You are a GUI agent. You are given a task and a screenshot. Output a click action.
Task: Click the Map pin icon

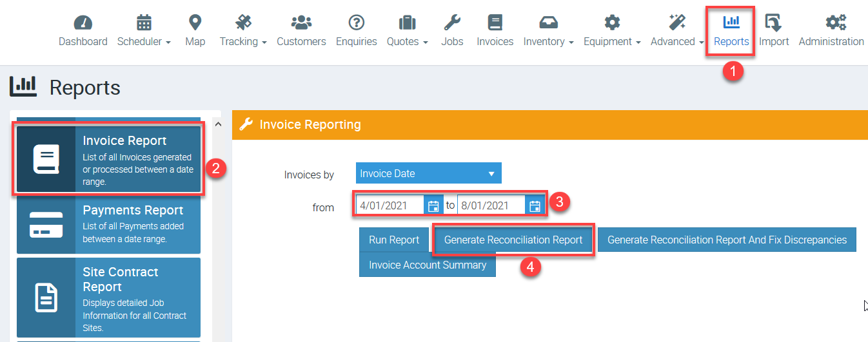[195, 23]
